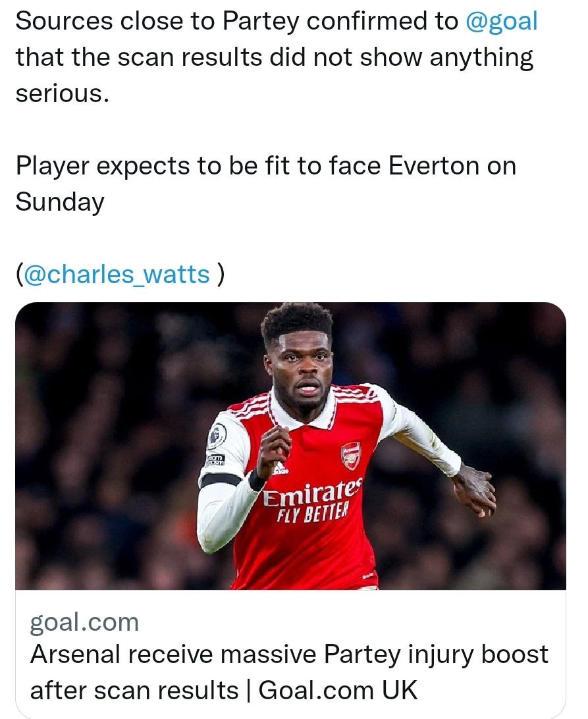Click "Goal.com UK" in the card title
588x719 pixels.
click(x=338, y=690)
